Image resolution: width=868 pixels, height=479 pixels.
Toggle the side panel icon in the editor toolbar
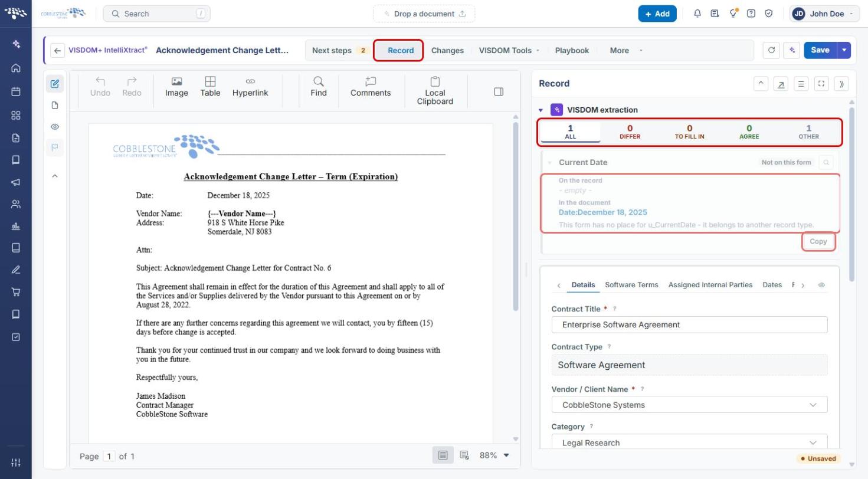499,91
